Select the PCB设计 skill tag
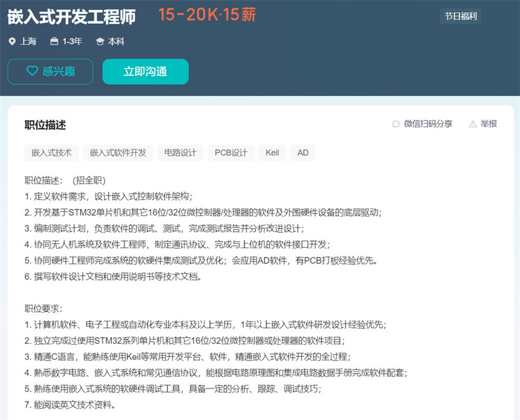Image resolution: width=520 pixels, height=420 pixels. point(231,153)
